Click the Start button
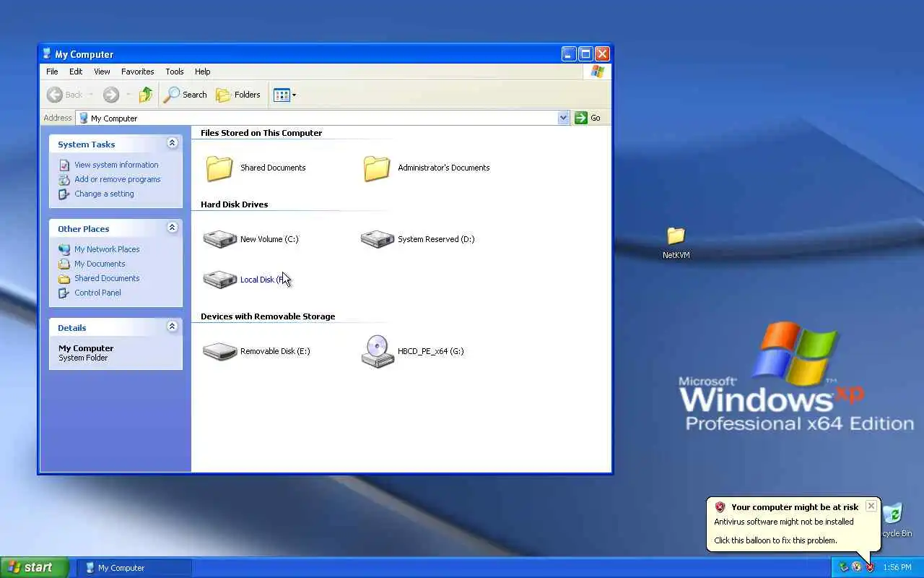Viewport: 924px width, 578px height. [x=35, y=567]
